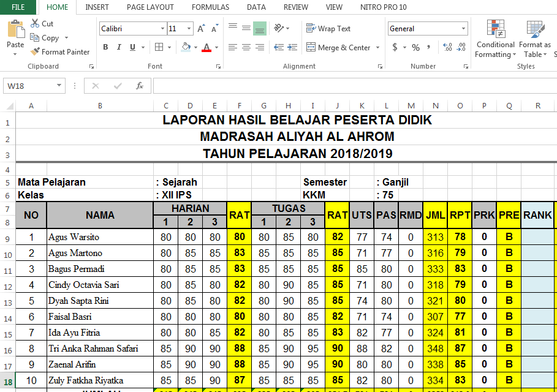Open Alignment settings dialog launcher

(380, 66)
